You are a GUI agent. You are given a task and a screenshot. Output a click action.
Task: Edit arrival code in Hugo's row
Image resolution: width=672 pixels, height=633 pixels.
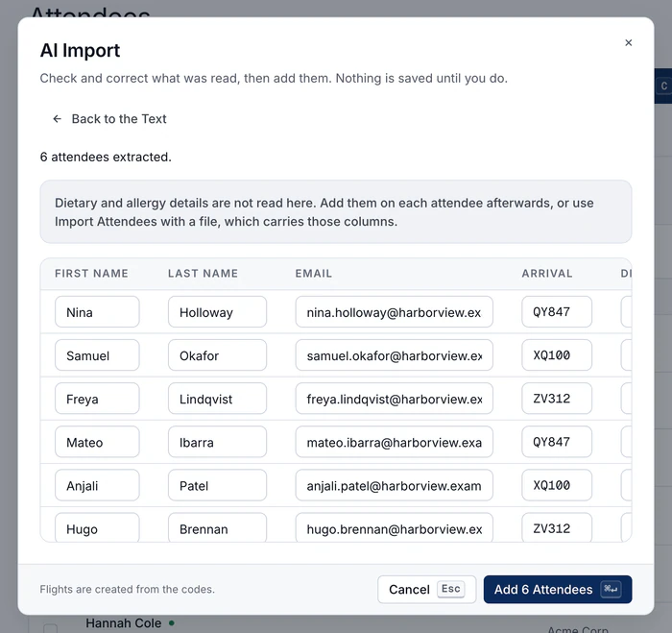click(x=556, y=527)
